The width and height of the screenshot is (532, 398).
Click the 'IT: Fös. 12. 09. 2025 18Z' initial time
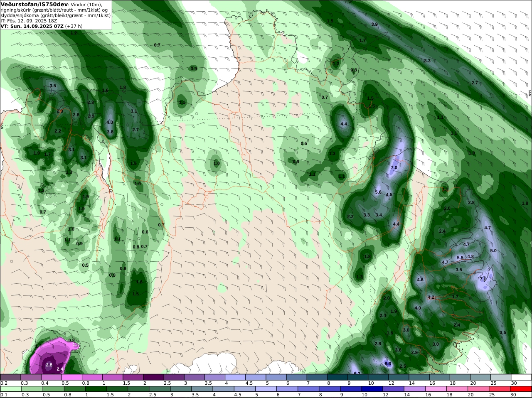(29, 21)
